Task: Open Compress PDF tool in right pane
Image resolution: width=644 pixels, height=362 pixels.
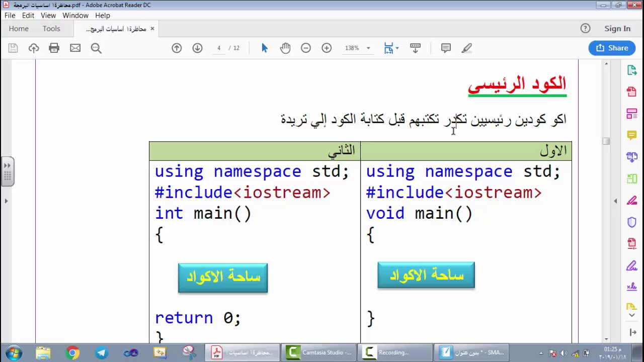Action: (632, 244)
